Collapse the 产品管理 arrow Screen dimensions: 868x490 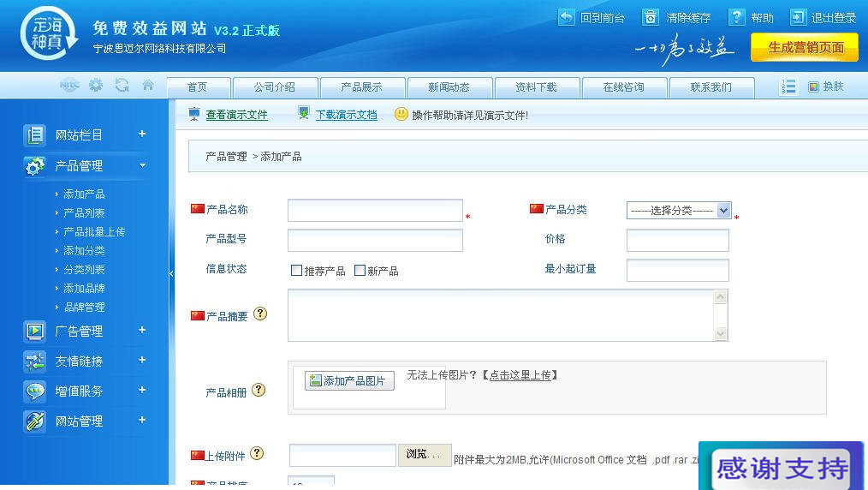(x=143, y=165)
